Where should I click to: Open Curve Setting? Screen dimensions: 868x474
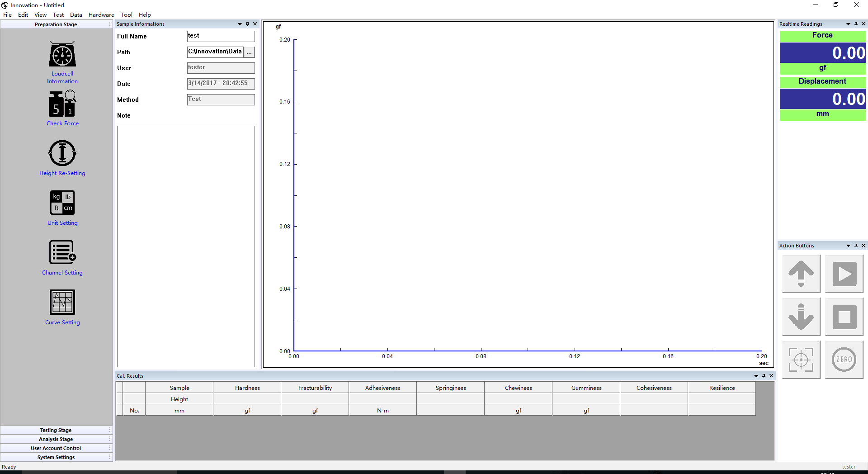pyautogui.click(x=62, y=302)
